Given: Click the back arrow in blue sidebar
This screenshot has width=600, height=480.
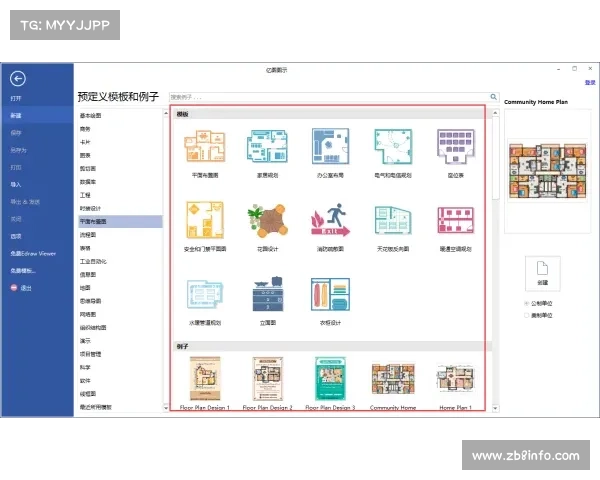Looking at the screenshot, I should coord(17,79).
